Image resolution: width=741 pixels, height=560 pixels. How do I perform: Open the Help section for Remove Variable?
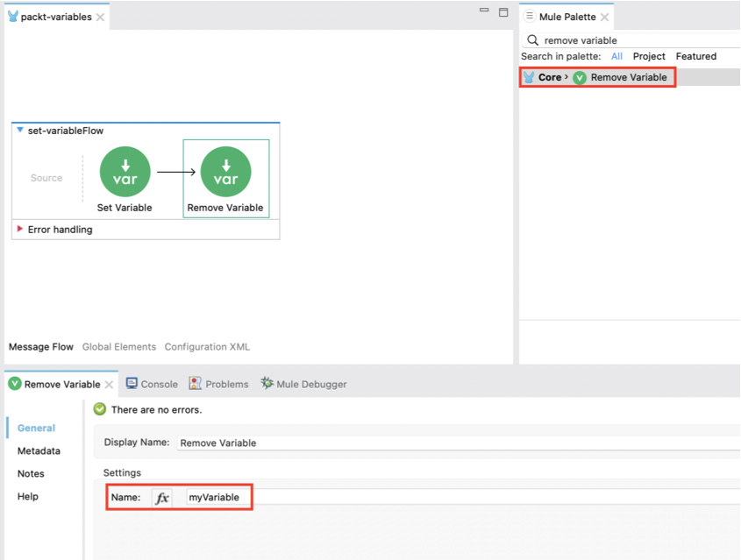tap(27, 496)
